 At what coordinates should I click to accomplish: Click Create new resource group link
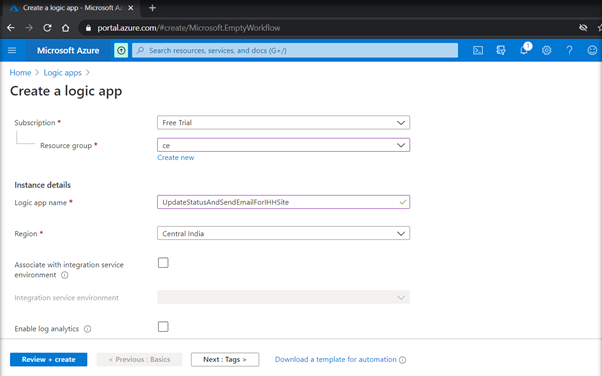coord(175,157)
